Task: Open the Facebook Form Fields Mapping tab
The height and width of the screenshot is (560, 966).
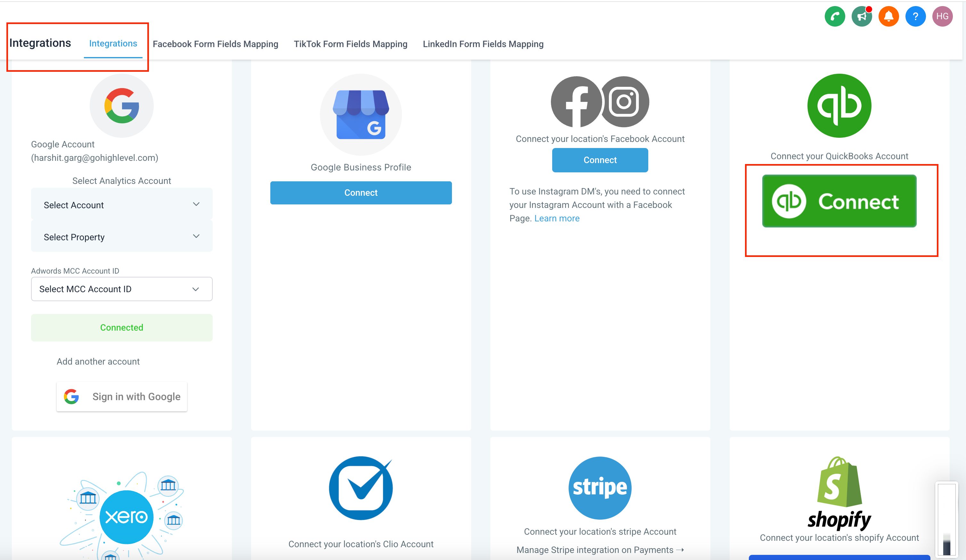Action: pos(215,43)
